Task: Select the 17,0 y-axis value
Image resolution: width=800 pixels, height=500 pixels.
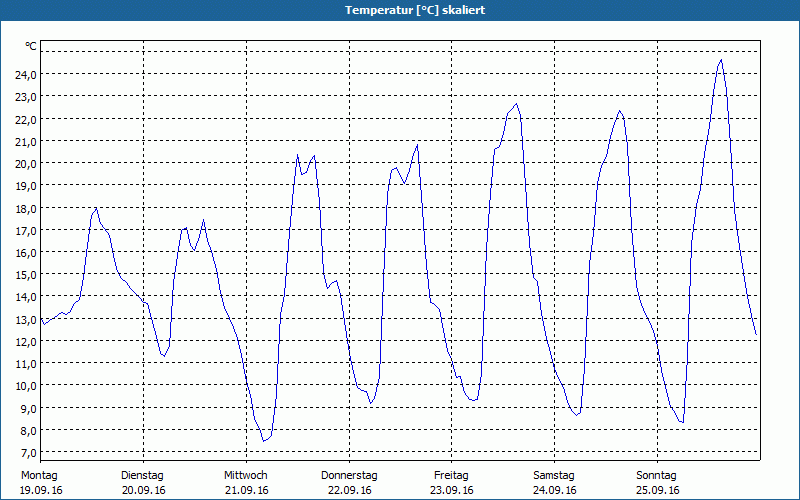Action: (26, 230)
